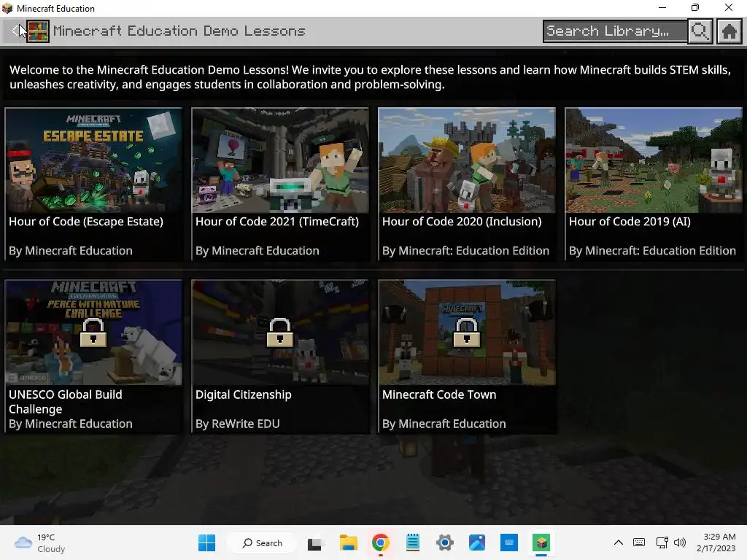Click 'By Minecraft: Education Edition' under Hour of Code 2020
747x560 pixels.
coord(465,251)
